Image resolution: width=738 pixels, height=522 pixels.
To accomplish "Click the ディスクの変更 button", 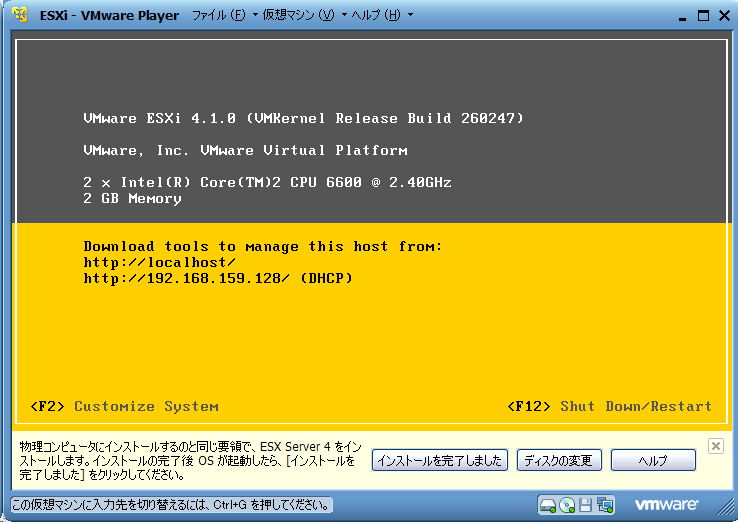I will [x=559, y=460].
